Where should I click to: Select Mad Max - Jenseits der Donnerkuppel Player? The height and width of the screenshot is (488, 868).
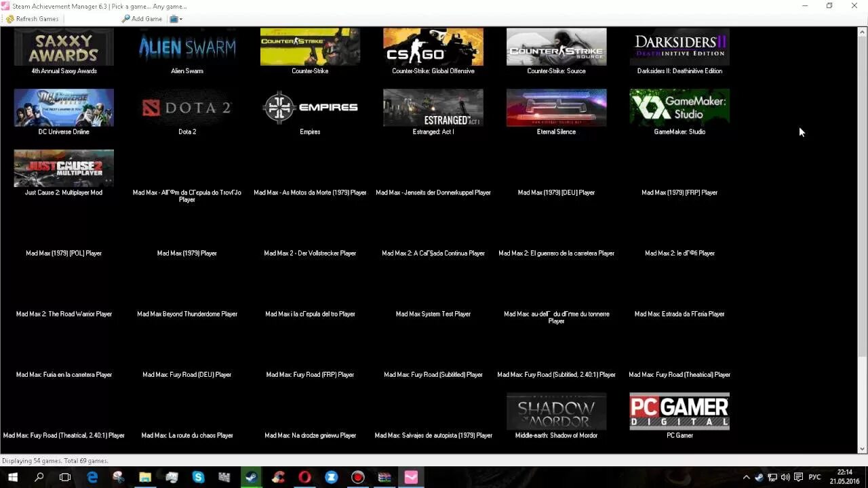[x=433, y=192]
